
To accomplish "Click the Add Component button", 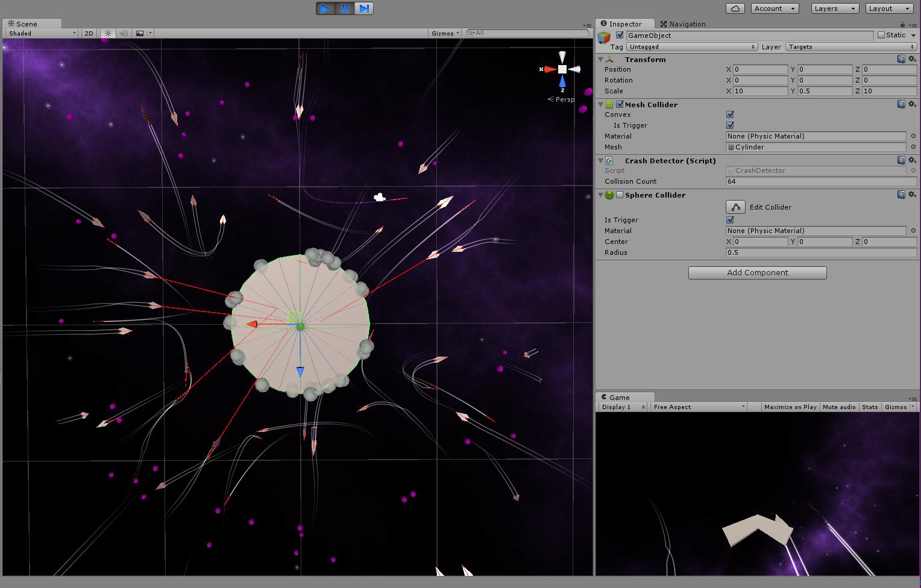I will [757, 272].
